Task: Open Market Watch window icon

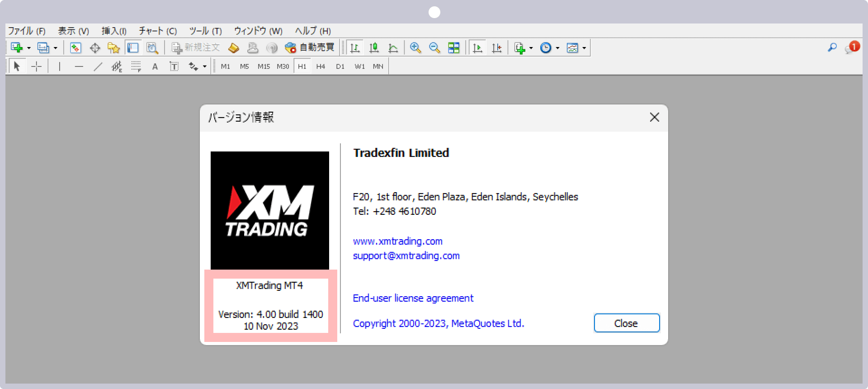Action: coord(75,47)
